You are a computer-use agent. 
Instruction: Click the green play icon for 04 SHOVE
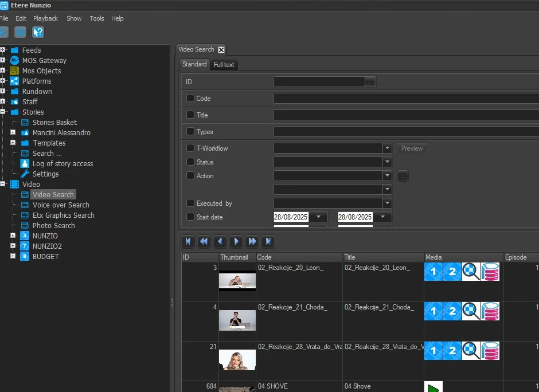[433, 388]
